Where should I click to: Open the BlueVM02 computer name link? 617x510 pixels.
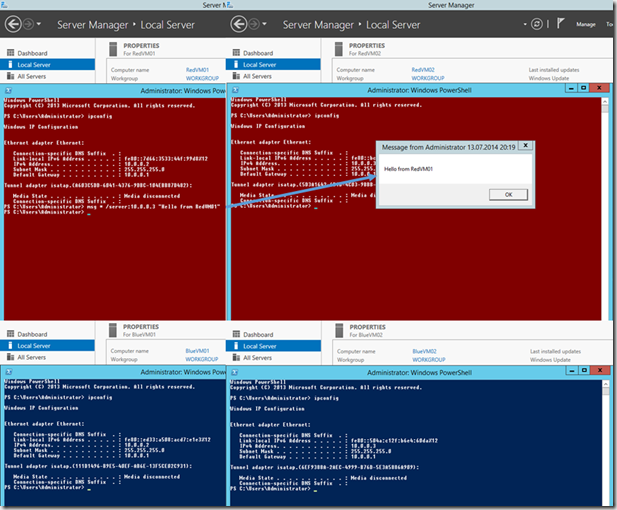tap(424, 351)
